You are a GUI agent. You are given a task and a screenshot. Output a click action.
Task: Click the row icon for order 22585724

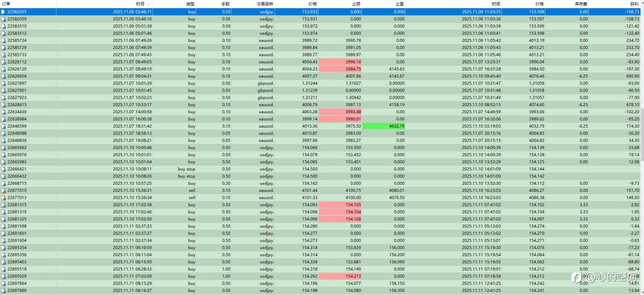[x=3, y=40]
